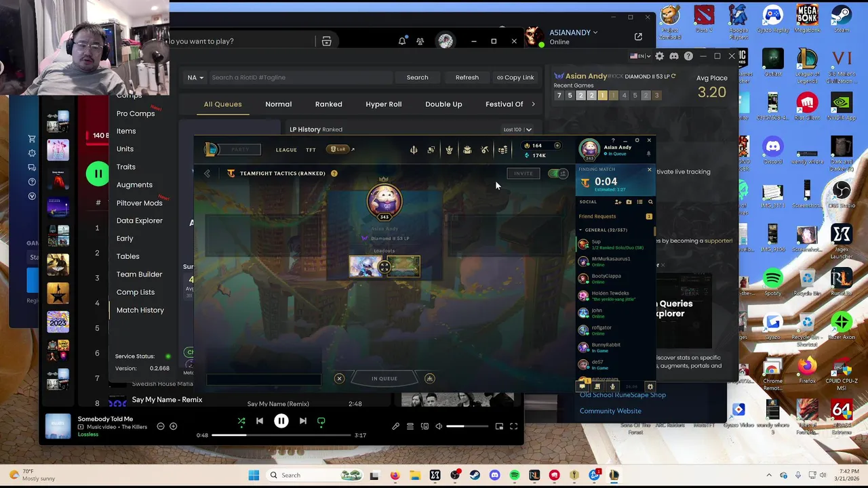868x488 pixels.
Task: Select friend Holden Tewdeks in the list
Action: click(x=614, y=296)
